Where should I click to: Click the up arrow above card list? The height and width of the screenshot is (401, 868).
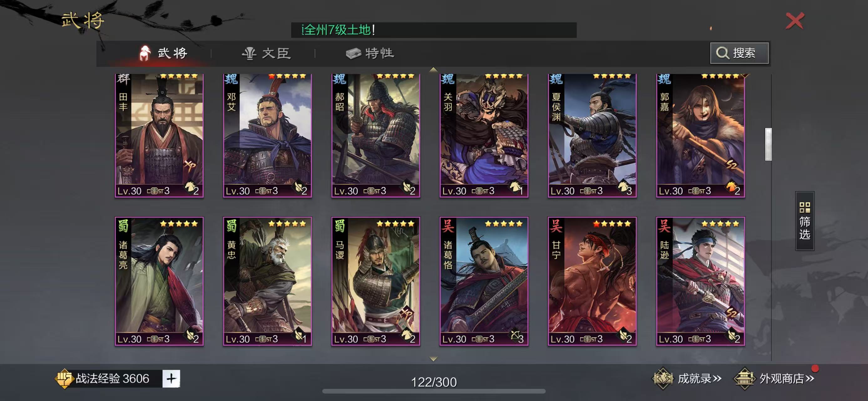pyautogui.click(x=433, y=70)
